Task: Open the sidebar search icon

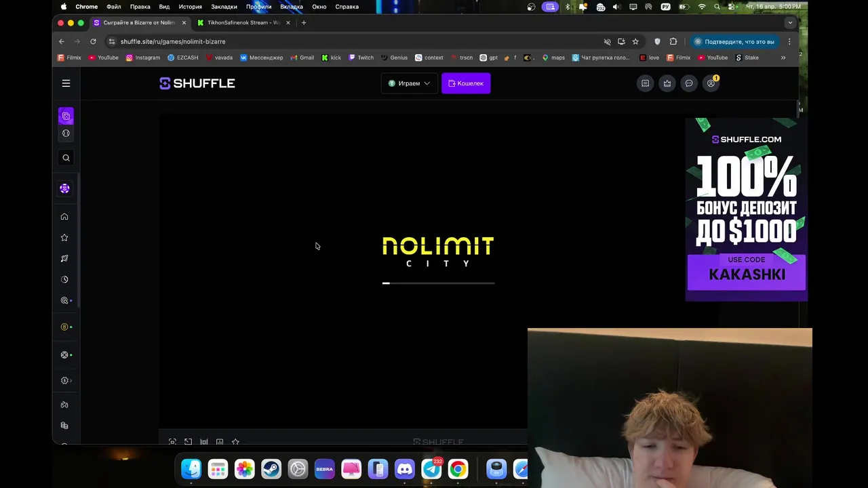Action: tap(66, 158)
